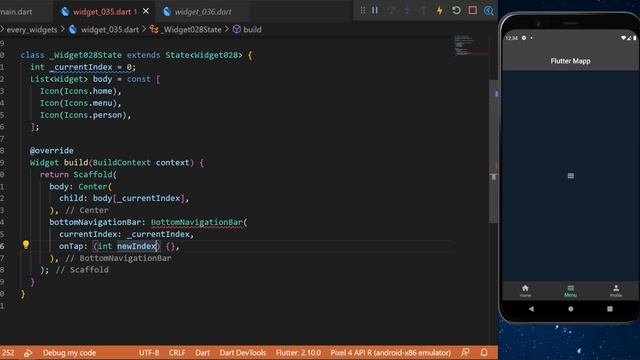Screen dimensions: 640x360
Task: Click the newIndex parameter in onTap
Action: tap(137, 246)
